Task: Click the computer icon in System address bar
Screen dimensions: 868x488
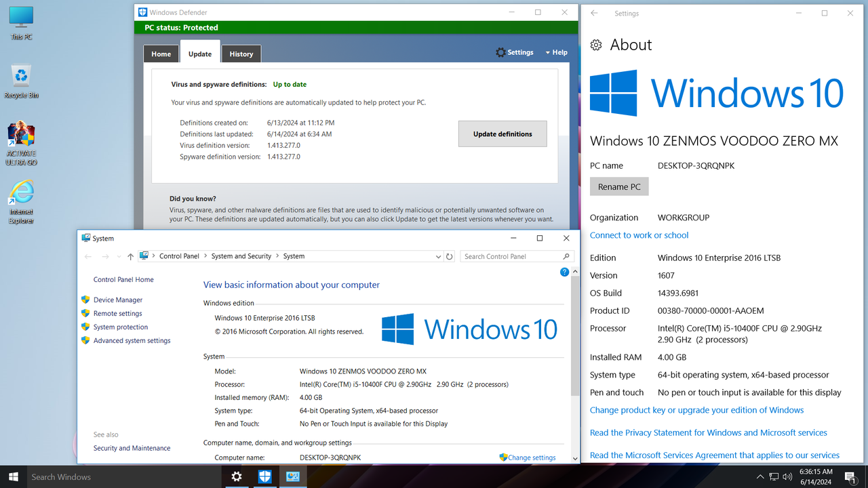Action: 144,256
